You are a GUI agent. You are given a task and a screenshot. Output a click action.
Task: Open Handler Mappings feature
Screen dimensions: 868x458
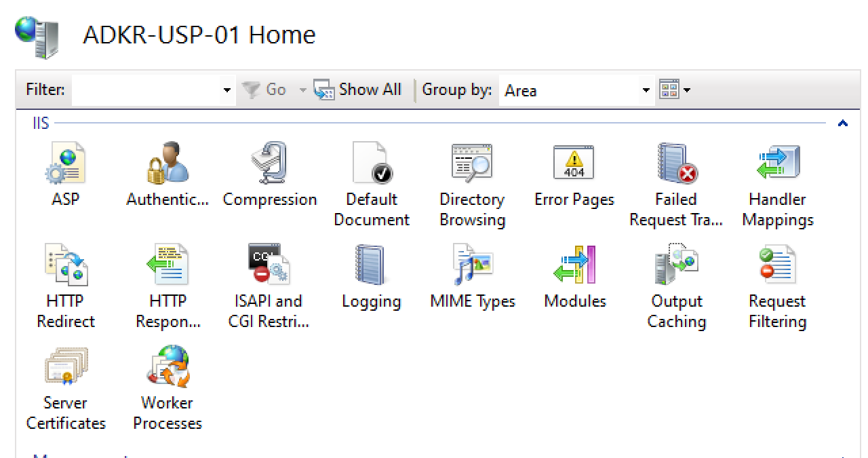[778, 164]
